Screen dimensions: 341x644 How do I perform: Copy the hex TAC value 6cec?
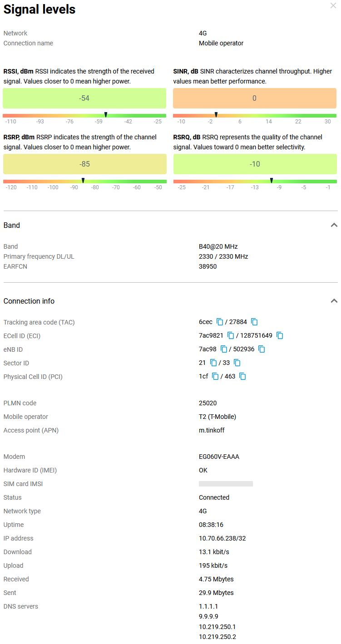220,322
